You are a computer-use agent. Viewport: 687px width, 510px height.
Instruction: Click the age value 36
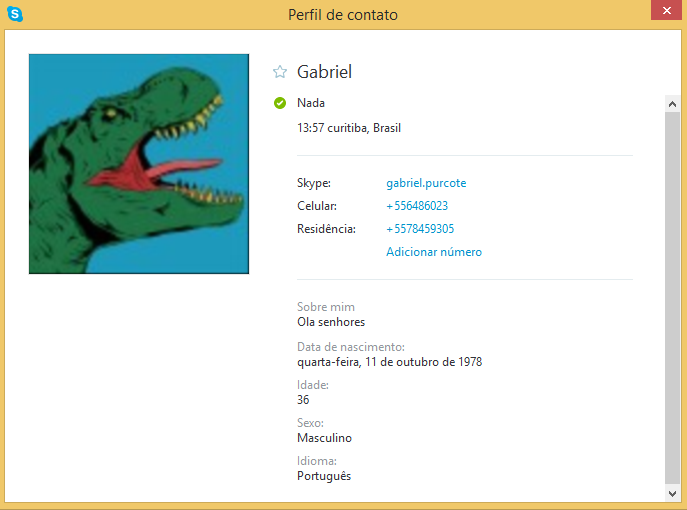point(303,400)
